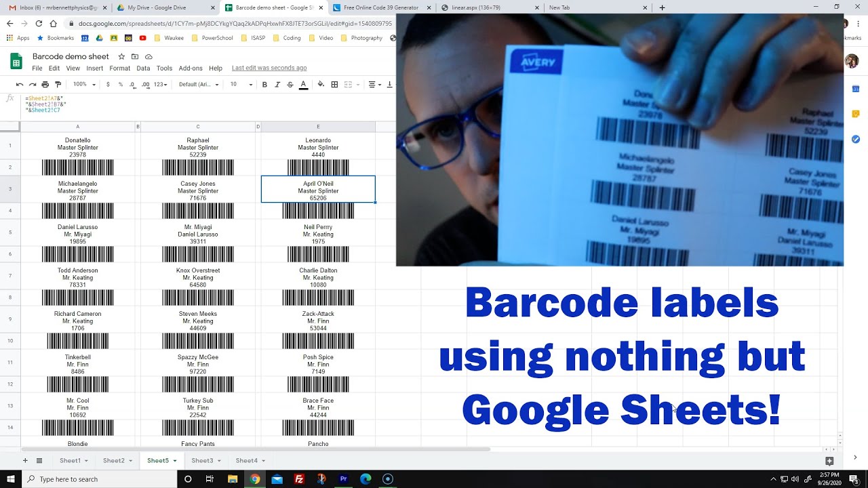Switch to the Sheet3 tab
The width and height of the screenshot is (868, 488).
pyautogui.click(x=202, y=460)
